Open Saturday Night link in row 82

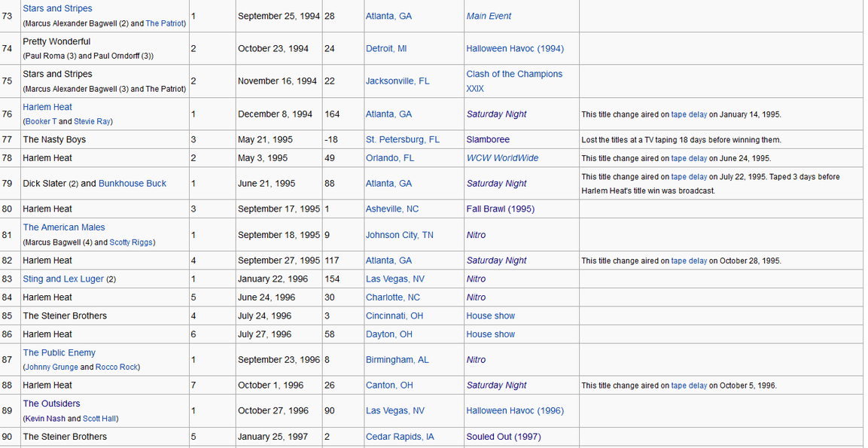coord(497,261)
